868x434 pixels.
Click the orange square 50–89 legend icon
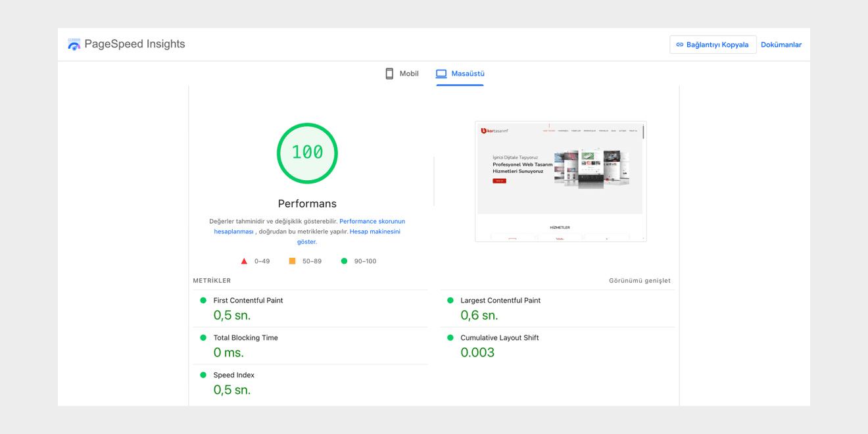pyautogui.click(x=292, y=261)
